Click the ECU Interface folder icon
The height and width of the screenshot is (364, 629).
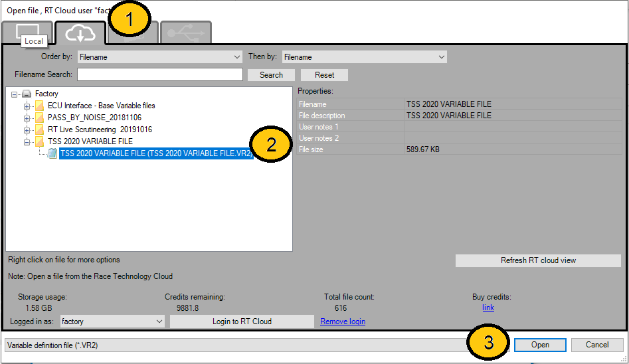pyautogui.click(x=40, y=106)
